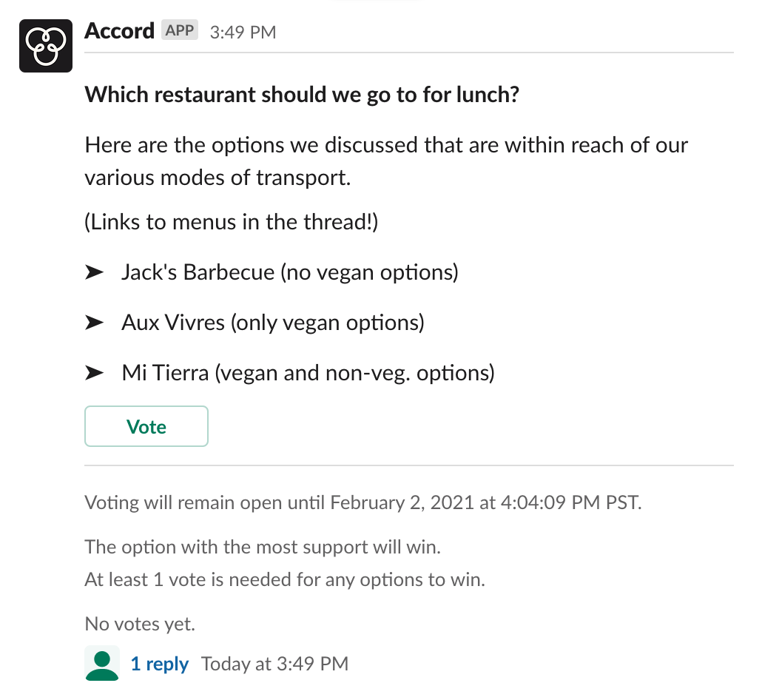The height and width of the screenshot is (700, 762).
Task: Click the green profile avatar in the thread row
Action: pyautogui.click(x=101, y=663)
